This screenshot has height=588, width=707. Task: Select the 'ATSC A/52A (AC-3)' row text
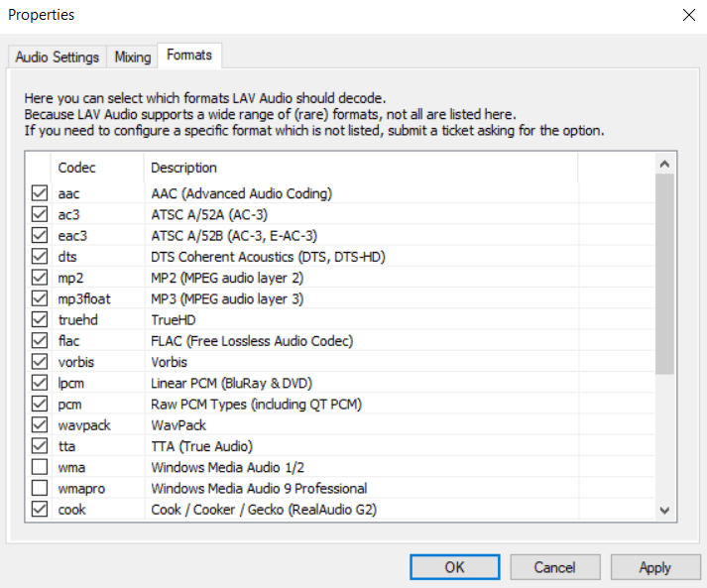coord(209,214)
